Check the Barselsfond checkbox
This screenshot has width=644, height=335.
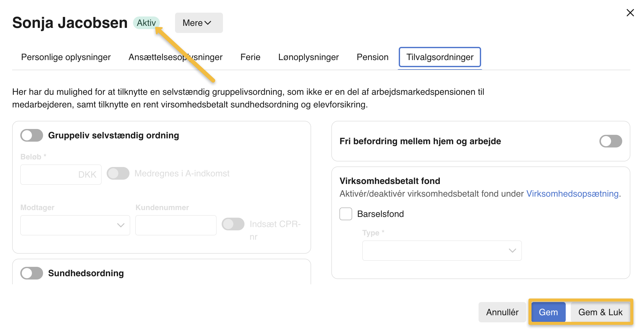click(346, 214)
